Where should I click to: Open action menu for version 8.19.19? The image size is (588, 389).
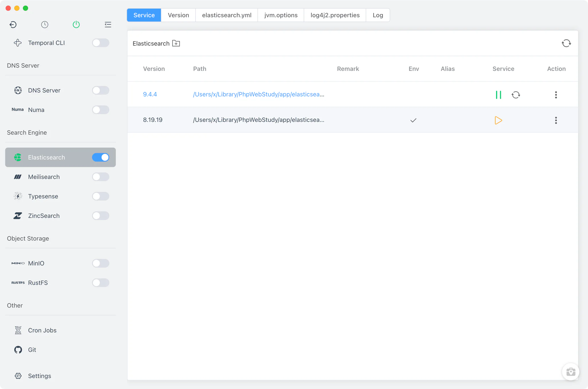[x=556, y=120]
